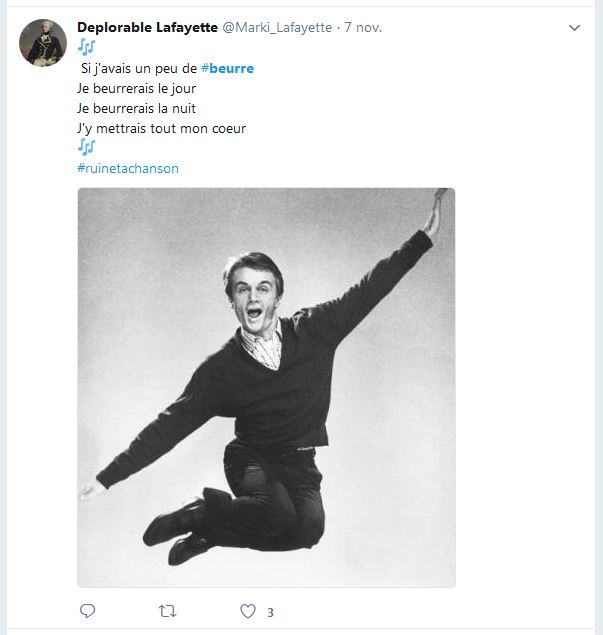
Task: Click the music notes emoji below the lyrics
Action: click(x=86, y=148)
